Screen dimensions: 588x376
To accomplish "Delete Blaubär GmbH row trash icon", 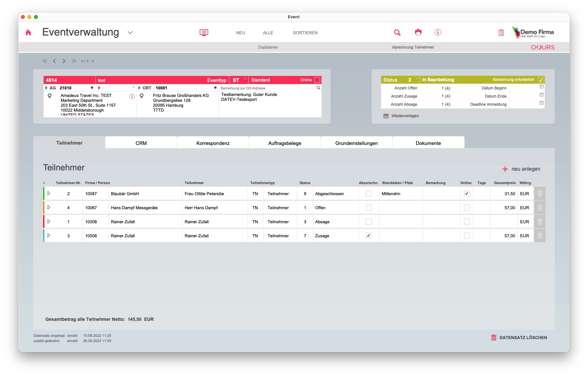I will 540,194.
